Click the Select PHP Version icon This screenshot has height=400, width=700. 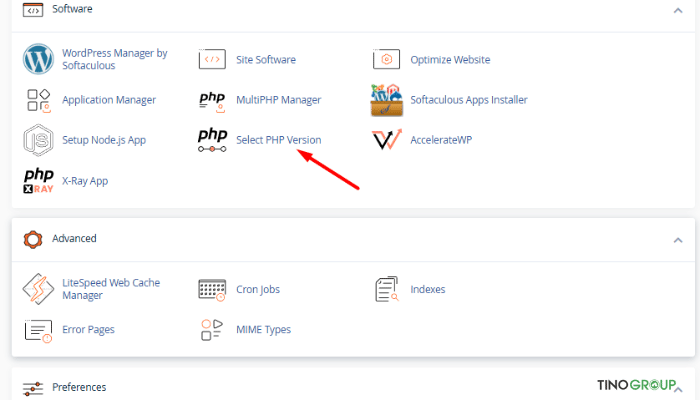tap(212, 140)
